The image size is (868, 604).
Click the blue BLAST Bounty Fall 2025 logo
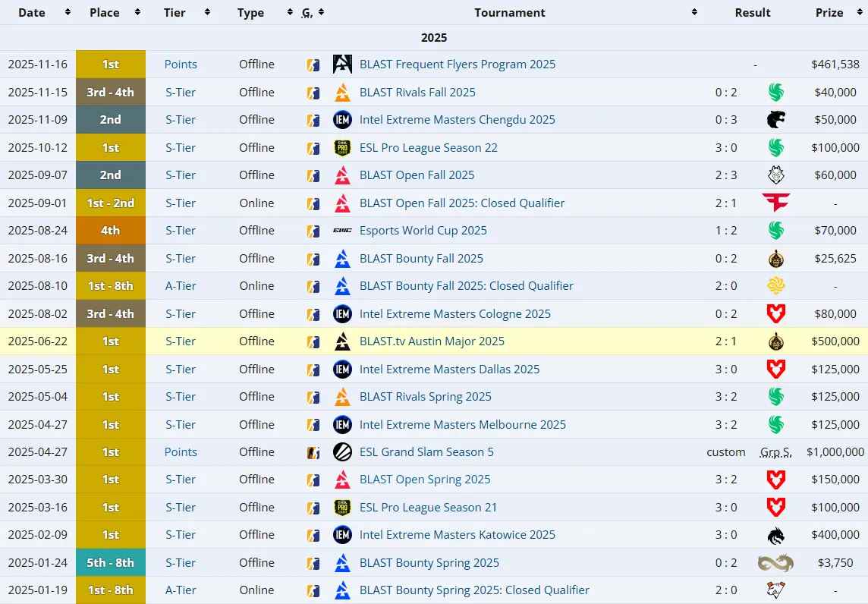pos(342,259)
